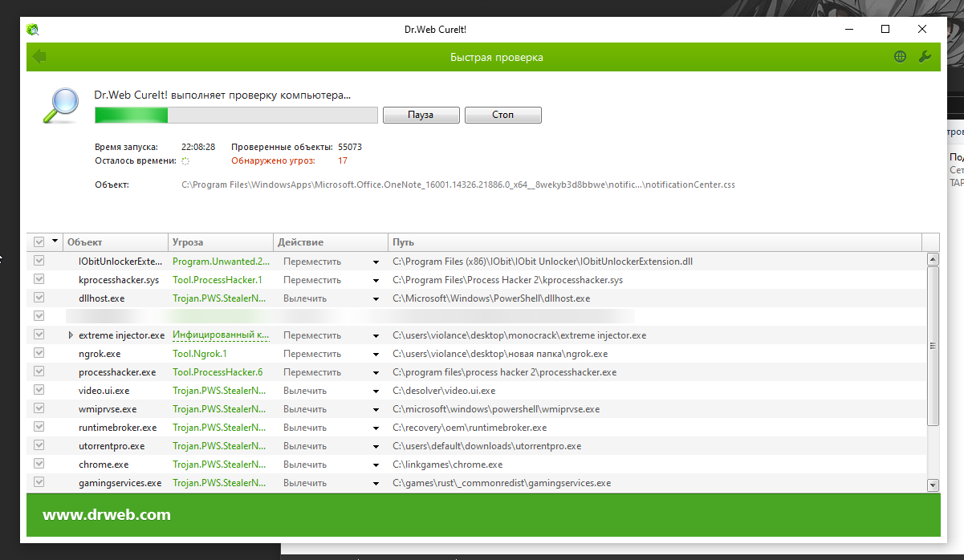Open action dropdown for video.ui.exe

[x=375, y=391]
